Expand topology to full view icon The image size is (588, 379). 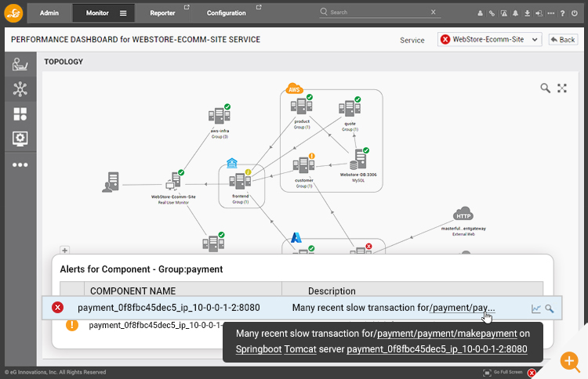(x=562, y=88)
